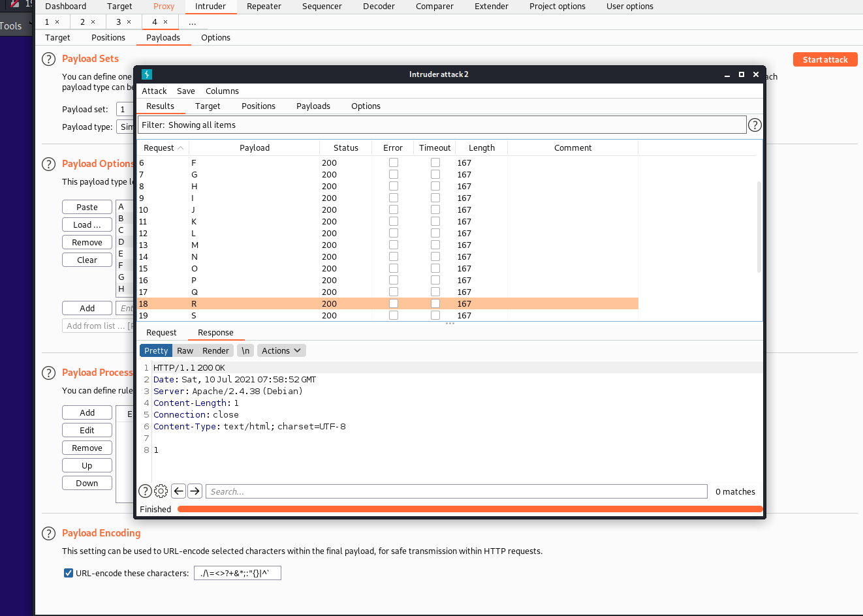
Task: Select Render response view
Action: (215, 350)
